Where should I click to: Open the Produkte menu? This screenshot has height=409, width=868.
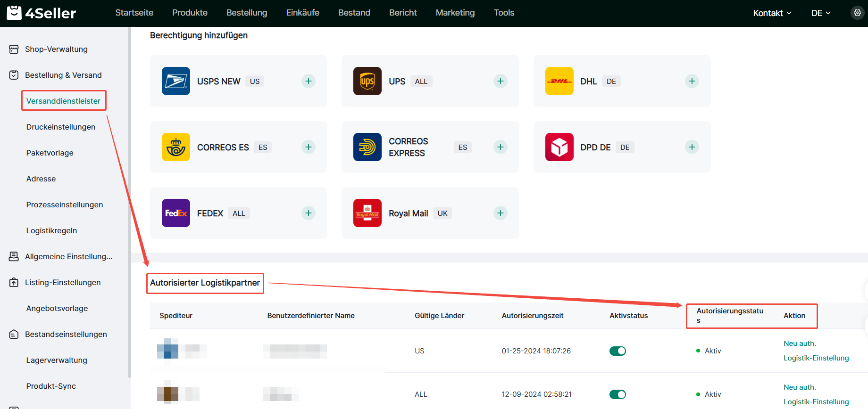click(190, 13)
